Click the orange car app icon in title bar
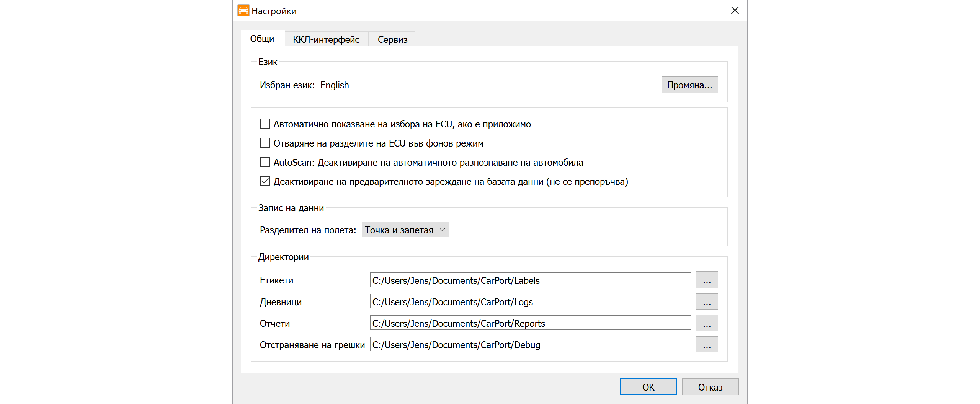 (x=243, y=10)
